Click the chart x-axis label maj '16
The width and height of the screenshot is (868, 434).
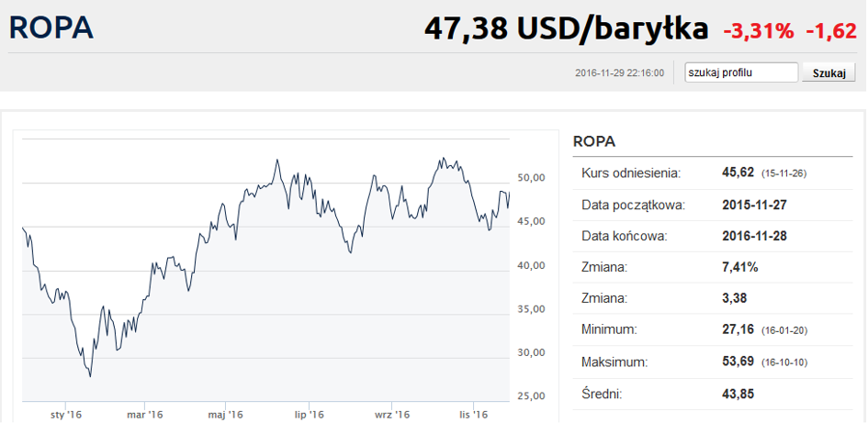[225, 415]
